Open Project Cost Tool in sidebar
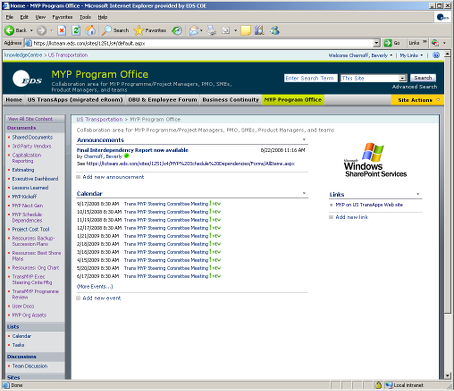 31,229
